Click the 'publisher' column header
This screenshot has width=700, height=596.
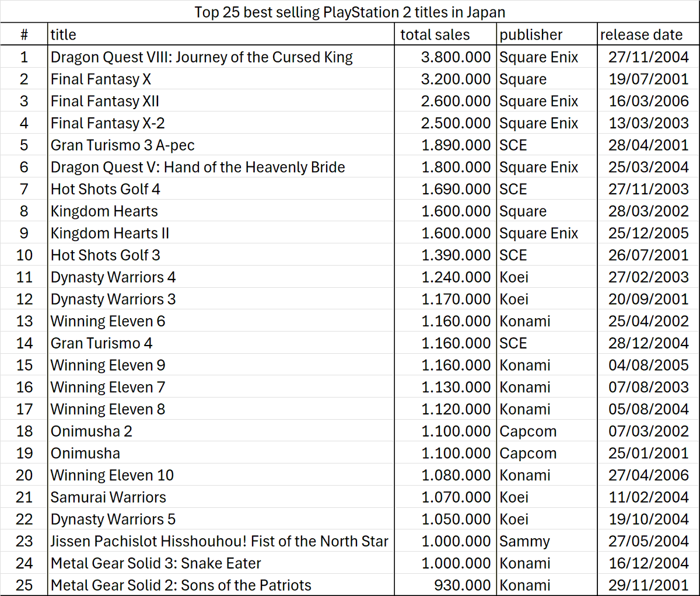coord(547,34)
